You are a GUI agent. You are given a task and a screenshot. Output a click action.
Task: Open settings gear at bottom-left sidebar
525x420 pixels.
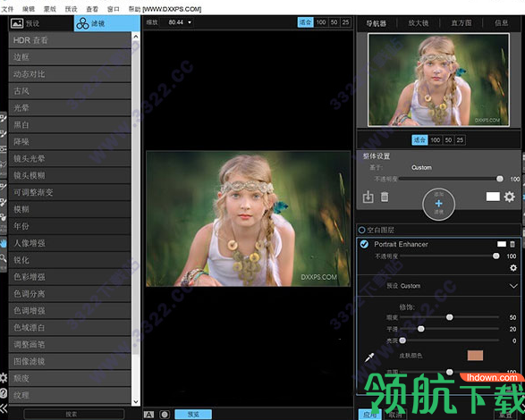3,378
